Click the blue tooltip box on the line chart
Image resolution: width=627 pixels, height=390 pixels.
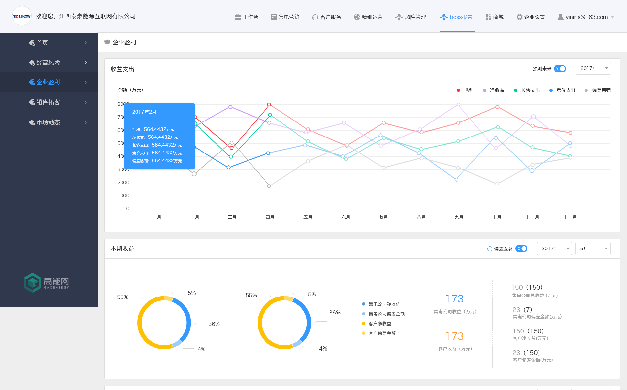coord(160,136)
